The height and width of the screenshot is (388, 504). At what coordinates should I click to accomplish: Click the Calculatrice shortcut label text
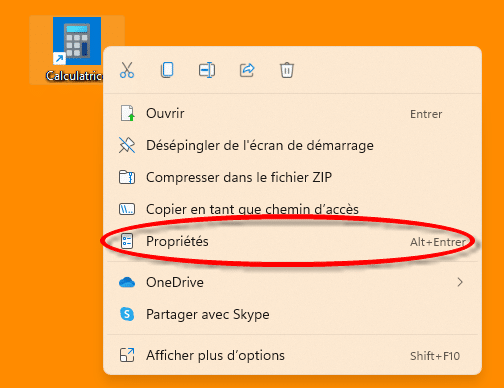[x=74, y=76]
